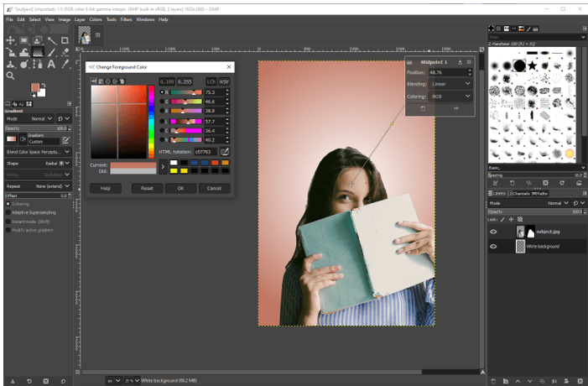Select the Clone tool
Screen dimensions: 588x386
coord(11,64)
